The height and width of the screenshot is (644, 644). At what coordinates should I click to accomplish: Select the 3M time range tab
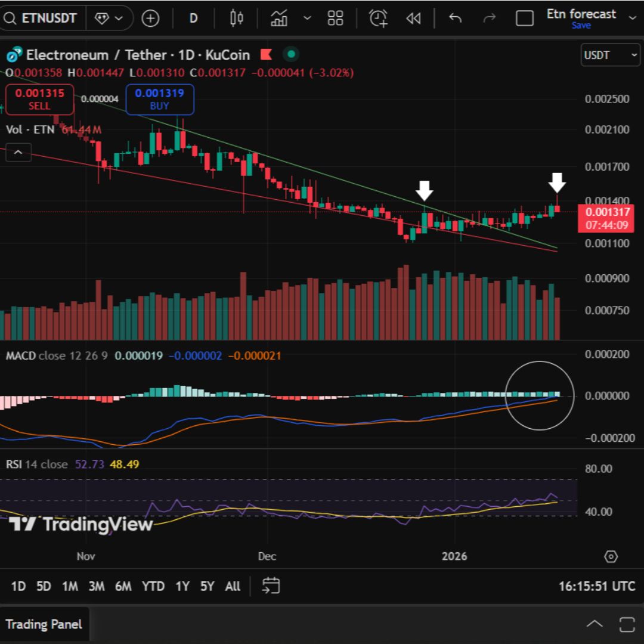(97, 586)
